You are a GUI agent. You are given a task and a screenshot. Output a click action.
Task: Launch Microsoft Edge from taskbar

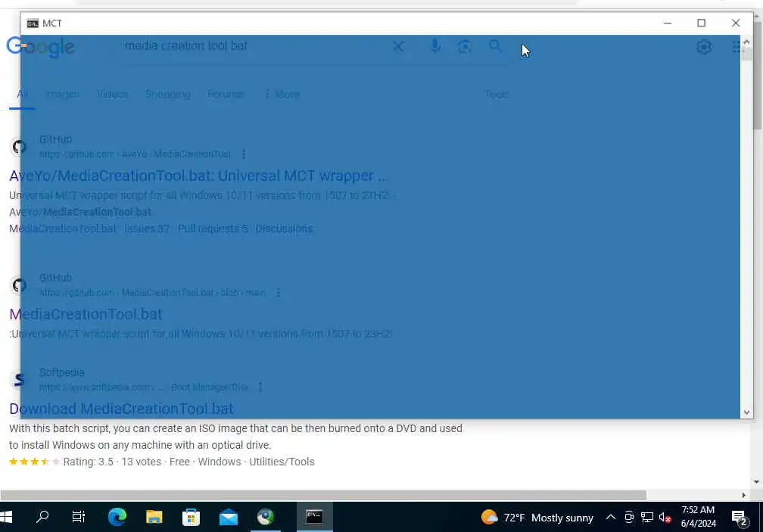pos(117,516)
